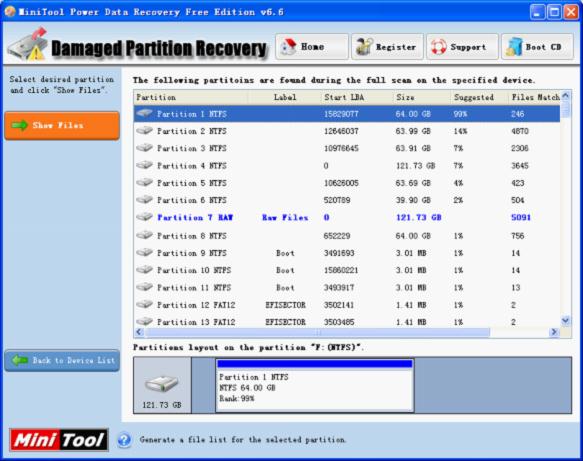Sort by the Size column header
Image resolution: width=583 pixels, height=461 pixels.
tap(422, 97)
